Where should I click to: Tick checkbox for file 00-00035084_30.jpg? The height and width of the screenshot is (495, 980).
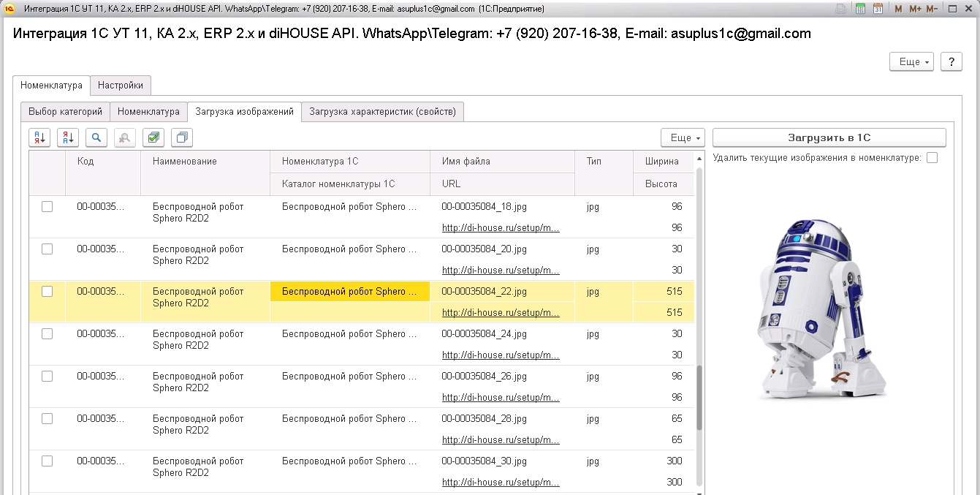click(x=47, y=461)
